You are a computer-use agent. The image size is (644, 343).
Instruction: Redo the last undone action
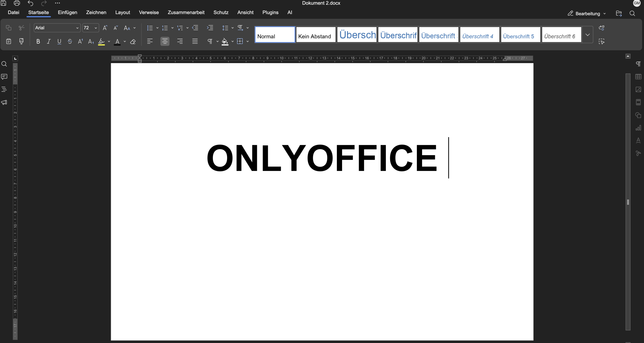click(44, 3)
